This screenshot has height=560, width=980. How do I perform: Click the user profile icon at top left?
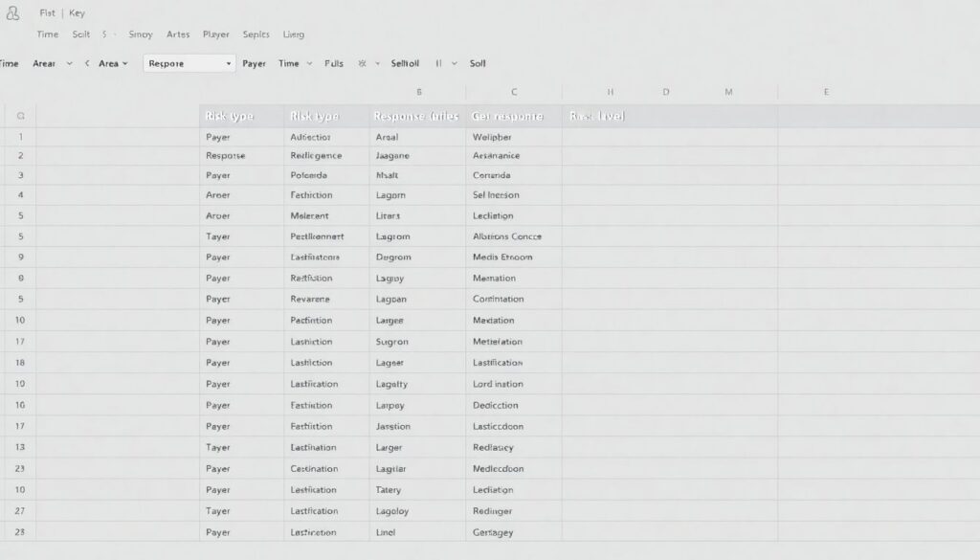coord(12,13)
